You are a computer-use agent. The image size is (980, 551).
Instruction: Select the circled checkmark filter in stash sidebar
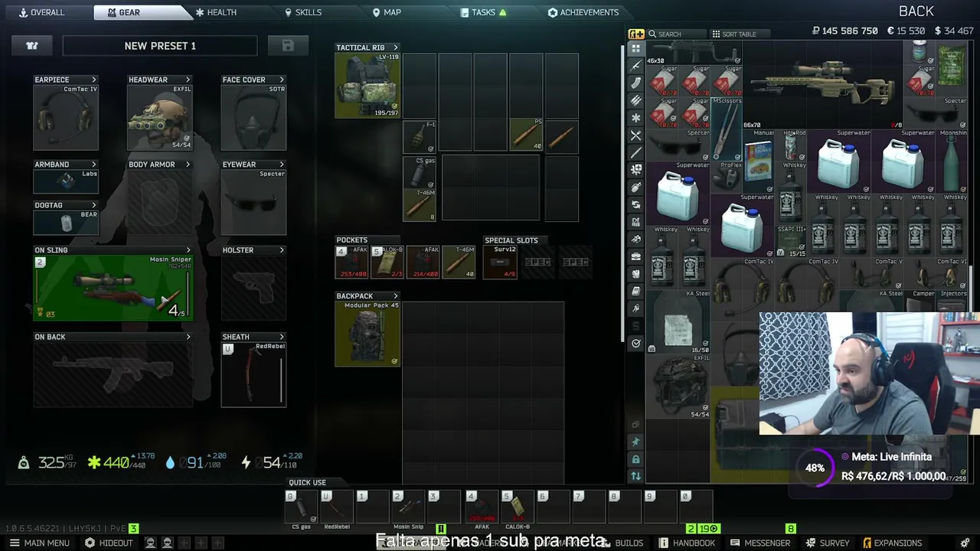click(635, 343)
